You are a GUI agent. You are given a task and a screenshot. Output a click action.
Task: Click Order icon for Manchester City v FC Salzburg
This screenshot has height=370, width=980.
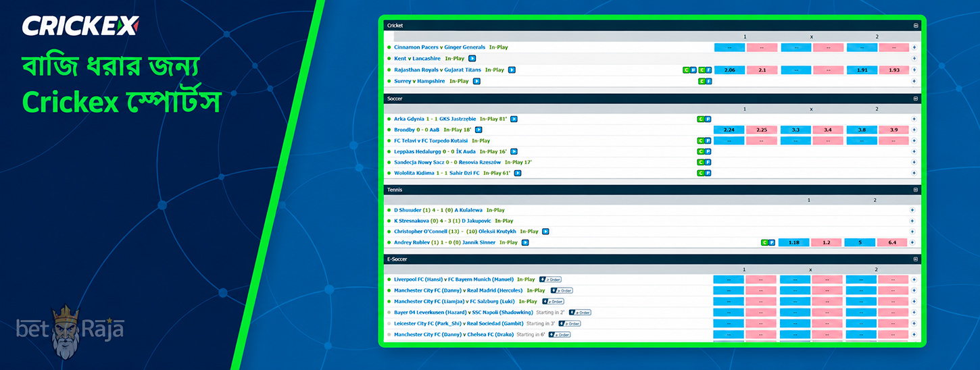553,302
